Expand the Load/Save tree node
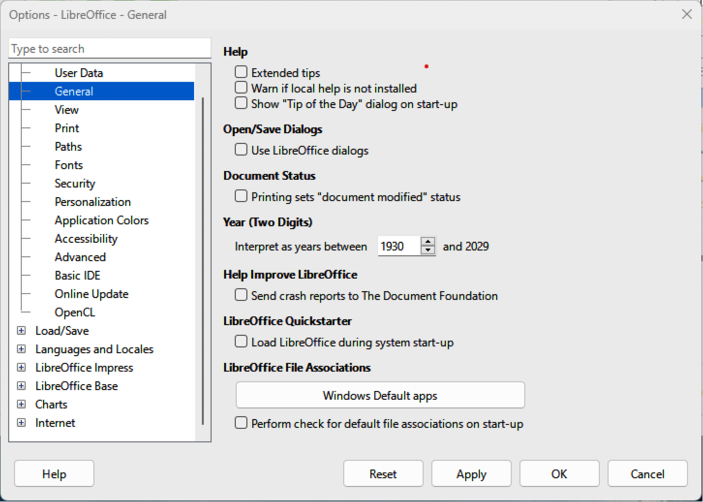 coord(21,331)
